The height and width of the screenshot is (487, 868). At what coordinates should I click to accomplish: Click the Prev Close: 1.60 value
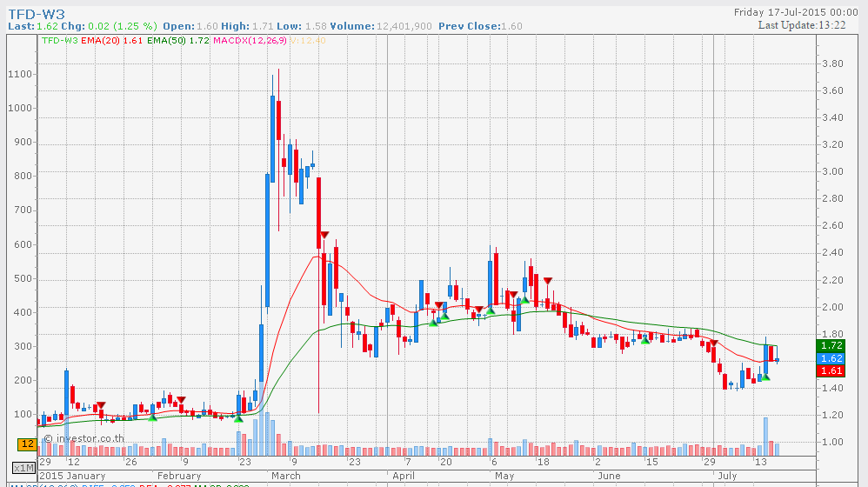point(480,26)
